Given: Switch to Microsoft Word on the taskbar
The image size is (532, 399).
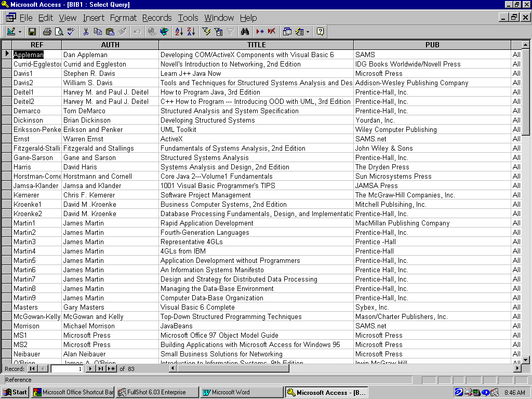Looking at the screenshot, I should click(x=242, y=392).
